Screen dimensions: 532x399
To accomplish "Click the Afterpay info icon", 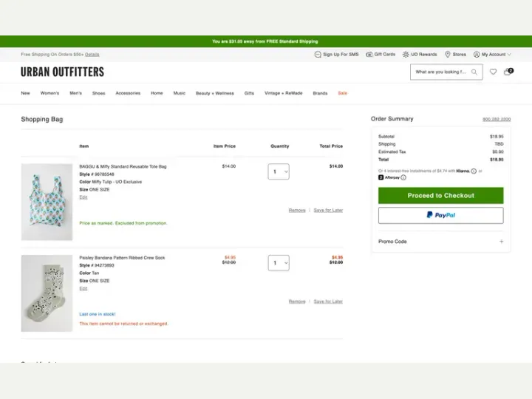I will point(403,177).
